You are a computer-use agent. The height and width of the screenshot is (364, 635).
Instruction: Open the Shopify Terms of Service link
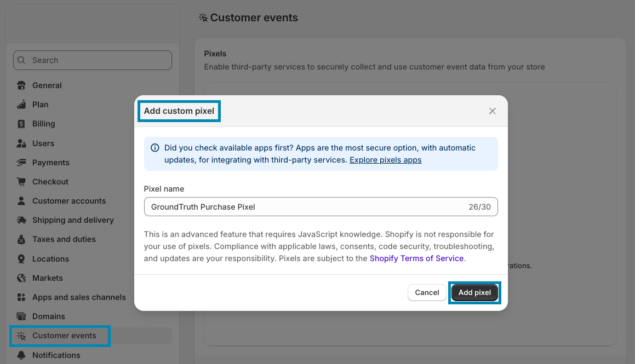pos(416,258)
